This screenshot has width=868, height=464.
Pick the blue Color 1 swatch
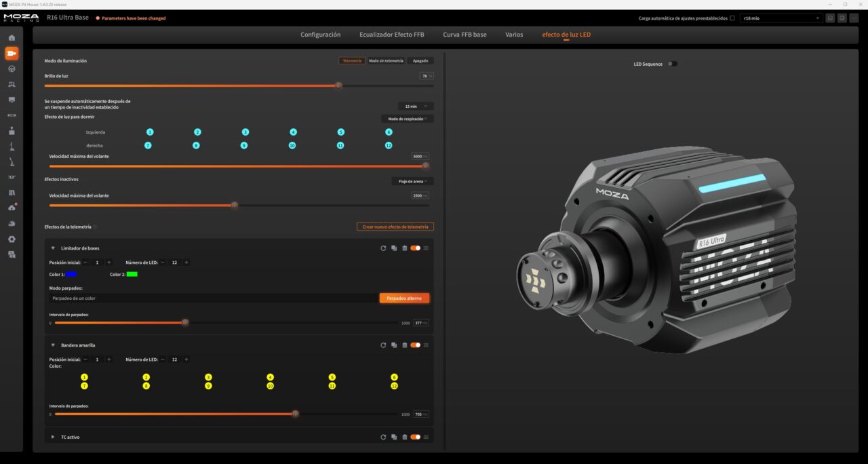point(71,274)
